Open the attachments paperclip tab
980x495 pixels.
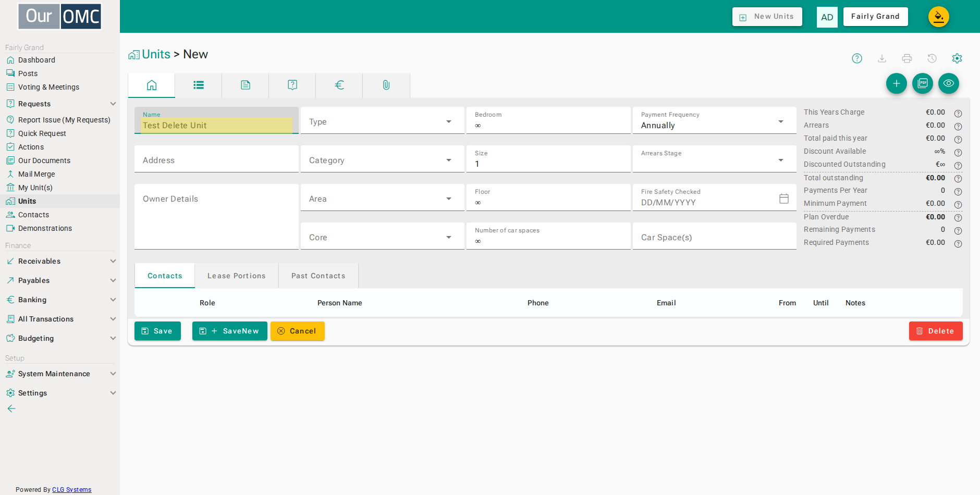point(386,85)
